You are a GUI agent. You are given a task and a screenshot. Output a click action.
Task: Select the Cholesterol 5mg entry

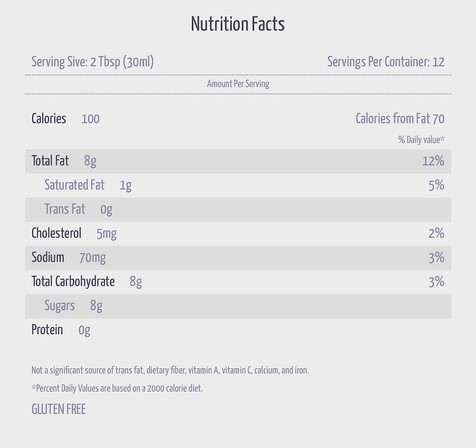click(x=74, y=234)
